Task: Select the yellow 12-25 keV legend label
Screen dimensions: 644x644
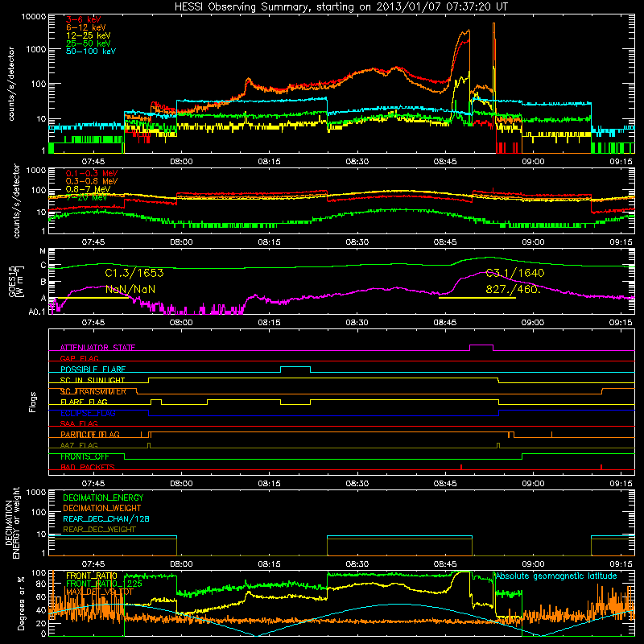Action: tap(88, 35)
